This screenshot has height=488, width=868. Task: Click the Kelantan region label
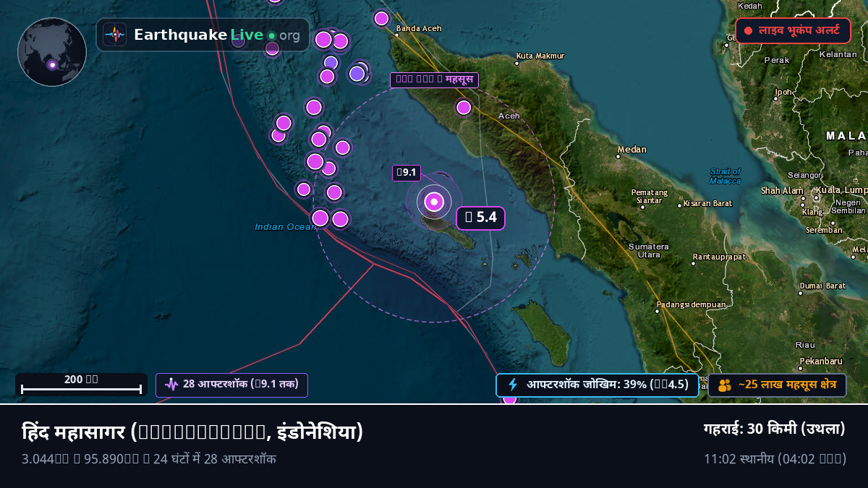point(838,54)
